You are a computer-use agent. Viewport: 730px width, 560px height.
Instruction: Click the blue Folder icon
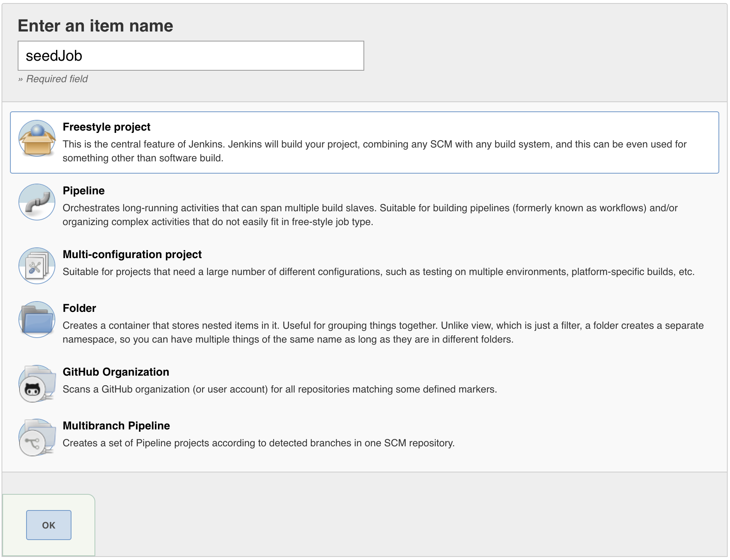click(x=37, y=320)
